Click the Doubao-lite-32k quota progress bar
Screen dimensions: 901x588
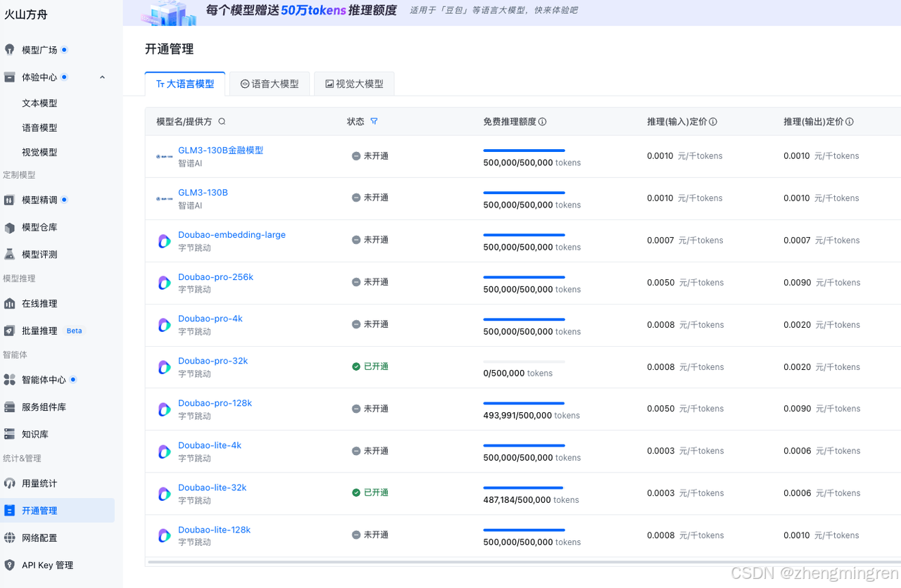(524, 487)
